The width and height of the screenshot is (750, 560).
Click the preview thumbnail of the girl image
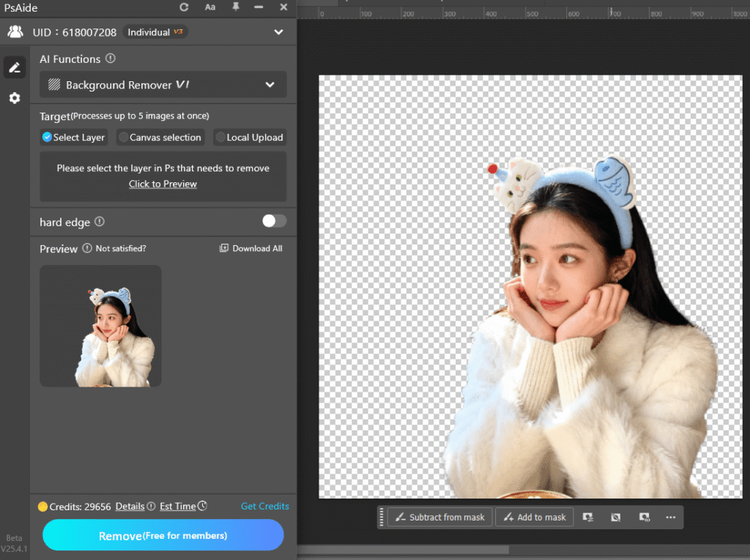[100, 325]
